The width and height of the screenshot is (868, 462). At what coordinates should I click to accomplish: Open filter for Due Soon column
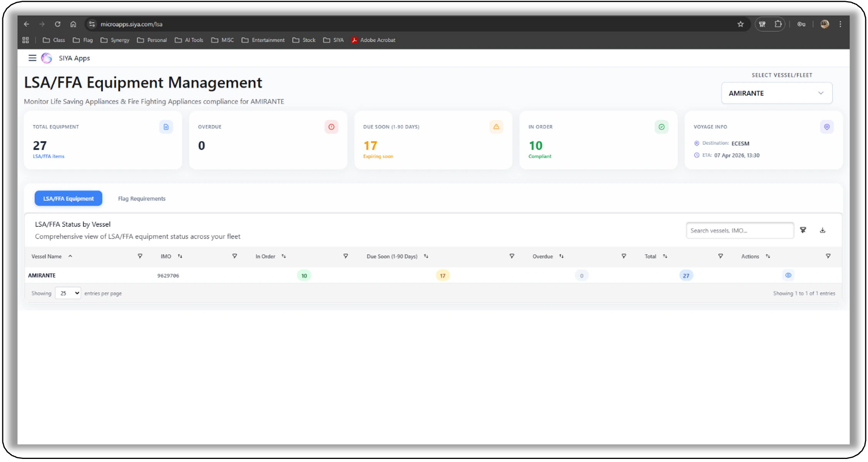(x=512, y=256)
